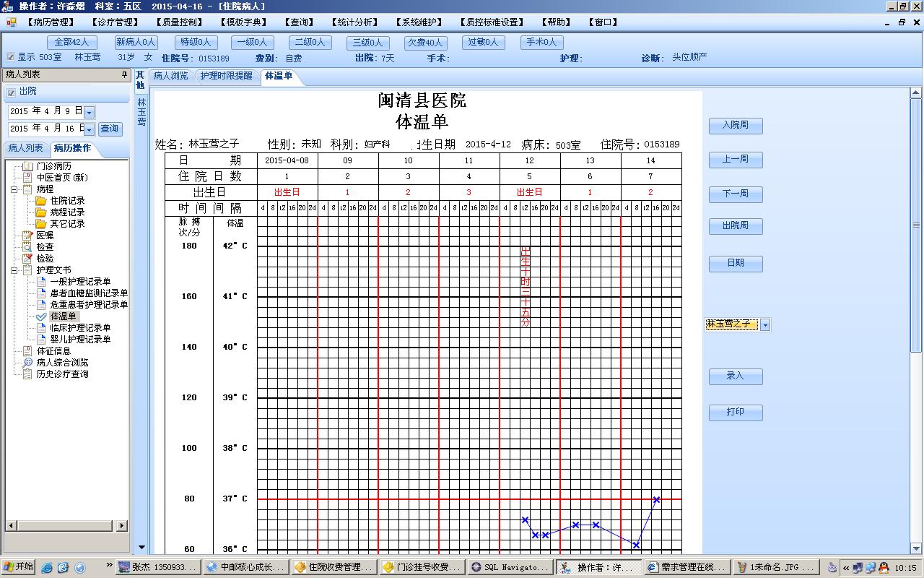Switch to the 护理时限提醒 tab
Screen dimensions: 924x578
pos(227,76)
